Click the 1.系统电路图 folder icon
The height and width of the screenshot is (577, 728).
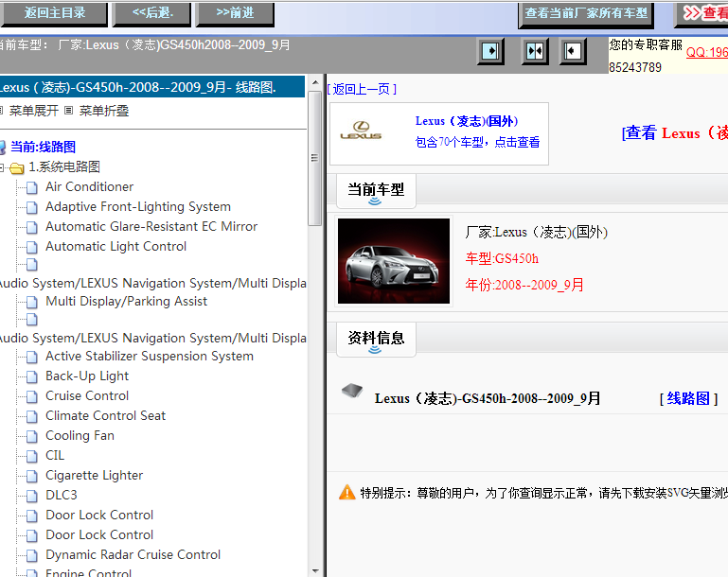[17, 168]
